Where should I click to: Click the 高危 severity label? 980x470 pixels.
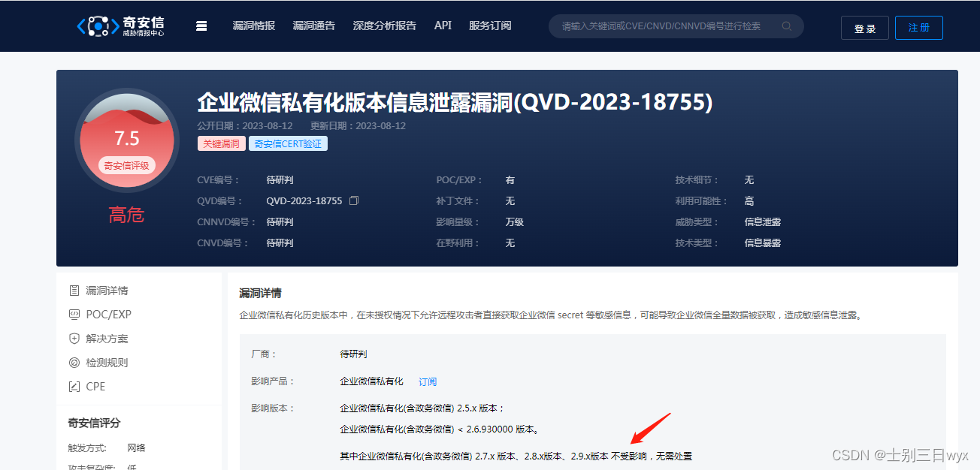point(126,215)
